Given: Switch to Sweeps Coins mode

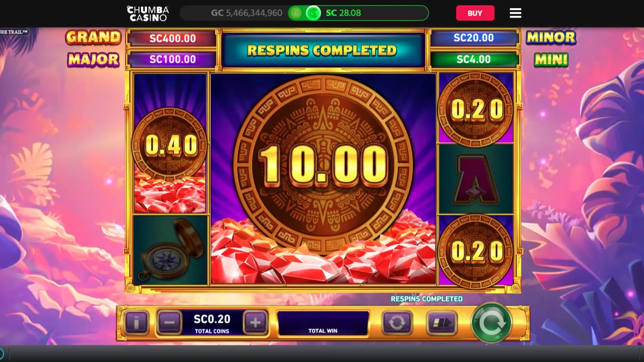Looking at the screenshot, I should click(313, 13).
